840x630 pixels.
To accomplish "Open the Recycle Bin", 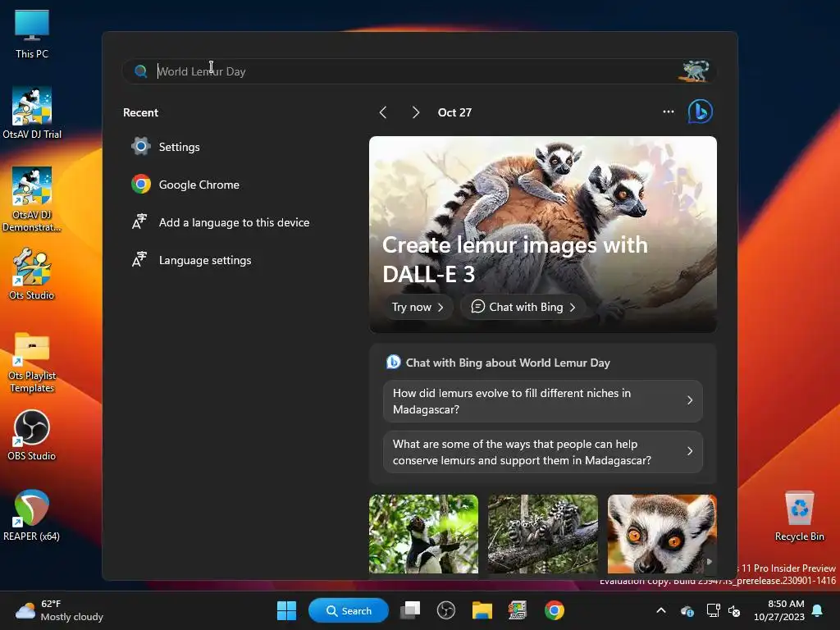I will click(799, 516).
